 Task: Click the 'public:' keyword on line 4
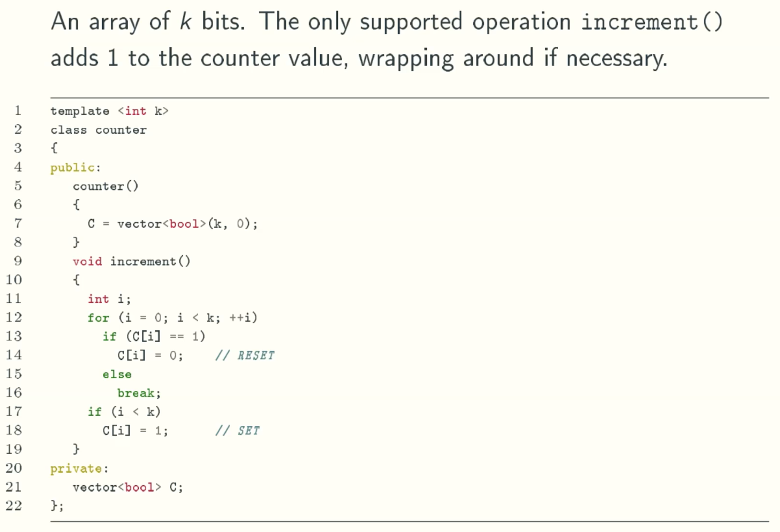tap(76, 167)
